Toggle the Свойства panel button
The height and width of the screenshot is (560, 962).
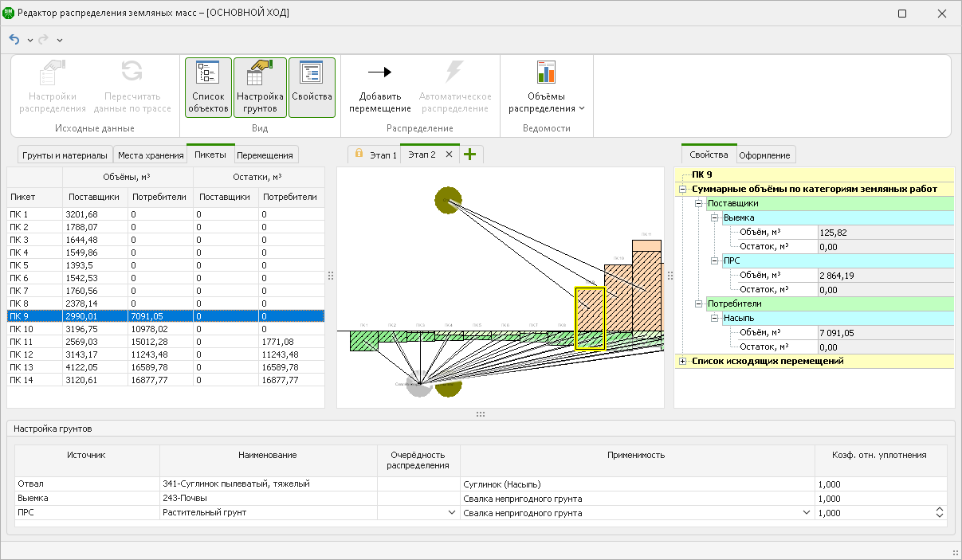312,87
